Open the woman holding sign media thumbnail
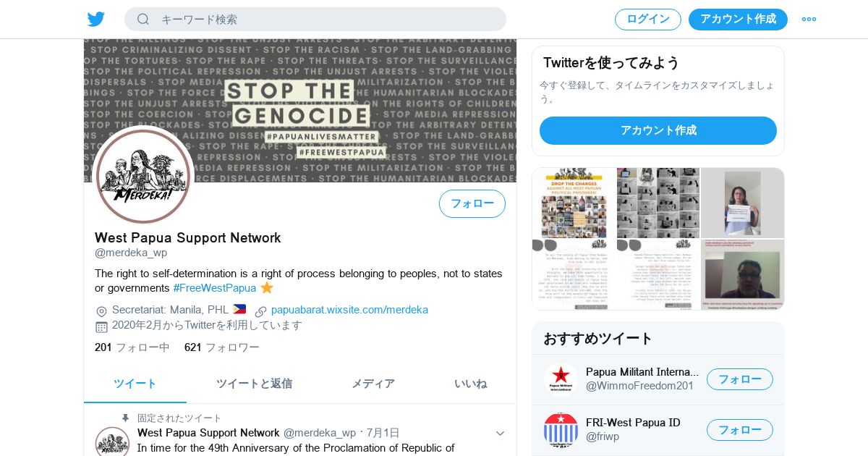This screenshot has width=868, height=456. coord(742,203)
